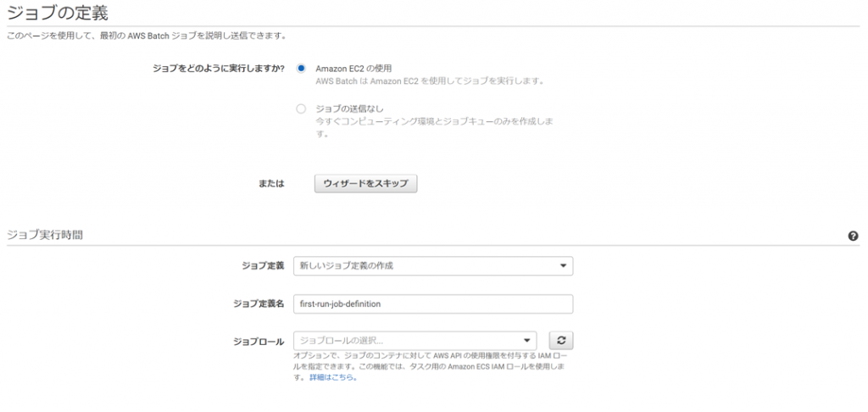Focus the first-run-job-definition name field
This screenshot has width=868, height=412.
(x=432, y=303)
